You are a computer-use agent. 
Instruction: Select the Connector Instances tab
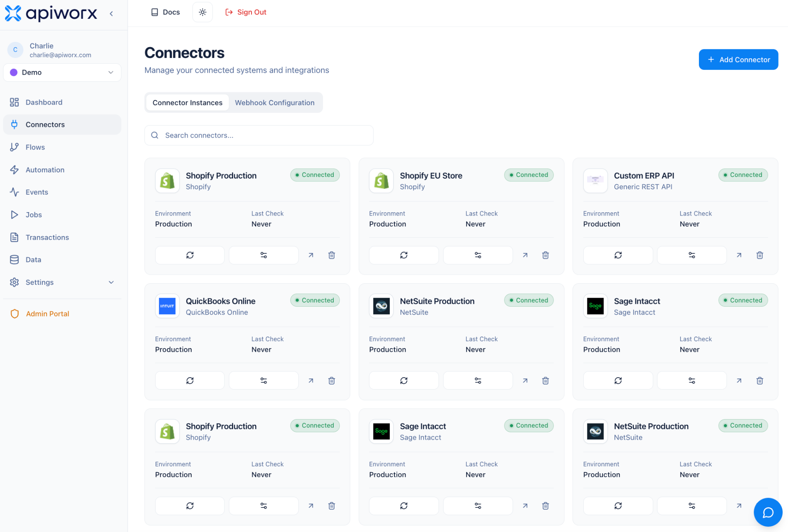tap(188, 103)
